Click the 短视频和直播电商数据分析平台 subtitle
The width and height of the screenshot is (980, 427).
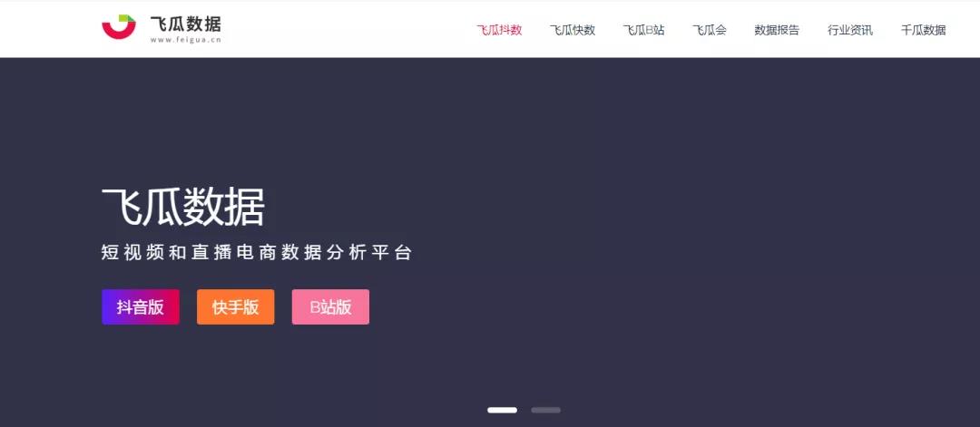[257, 253]
